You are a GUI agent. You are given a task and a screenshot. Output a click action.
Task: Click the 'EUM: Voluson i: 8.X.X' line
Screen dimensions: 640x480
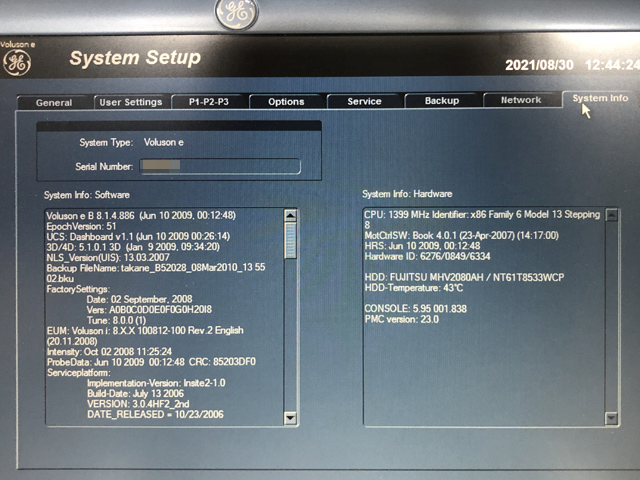click(x=145, y=336)
